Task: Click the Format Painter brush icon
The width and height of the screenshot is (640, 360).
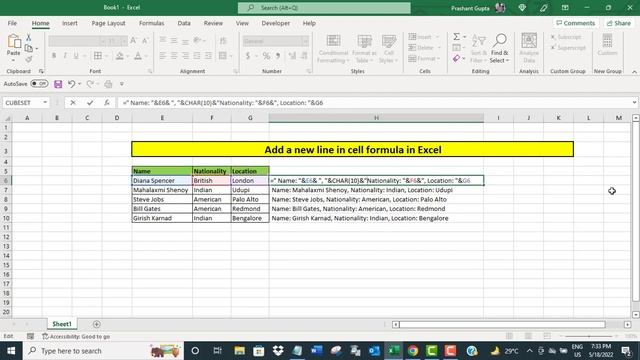Action: pyautogui.click(x=29, y=59)
